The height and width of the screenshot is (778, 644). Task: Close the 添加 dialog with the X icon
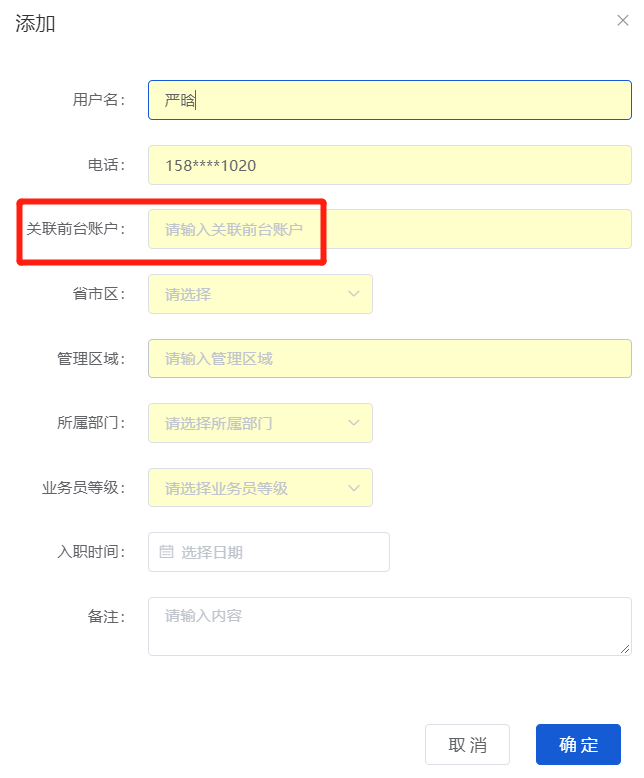623,21
